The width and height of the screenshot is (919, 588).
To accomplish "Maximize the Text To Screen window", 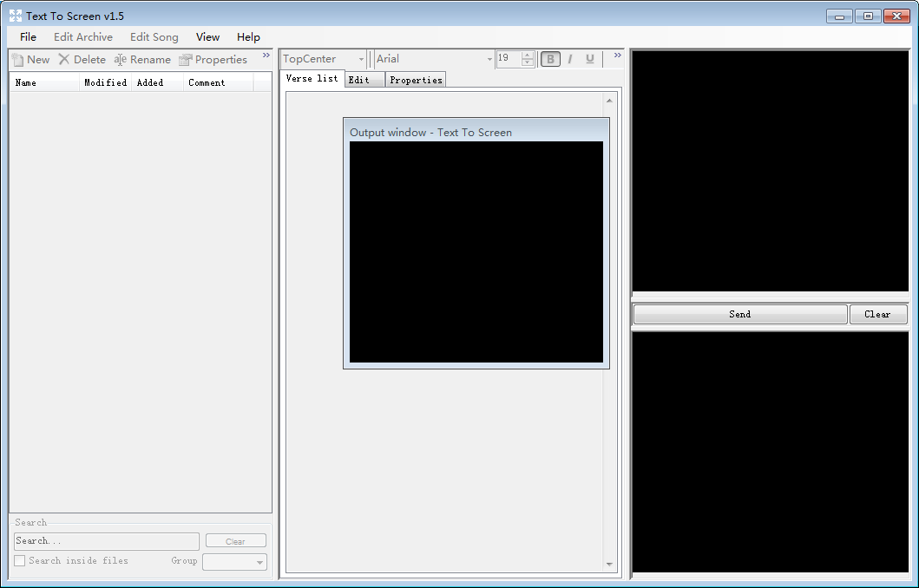I will click(x=868, y=16).
